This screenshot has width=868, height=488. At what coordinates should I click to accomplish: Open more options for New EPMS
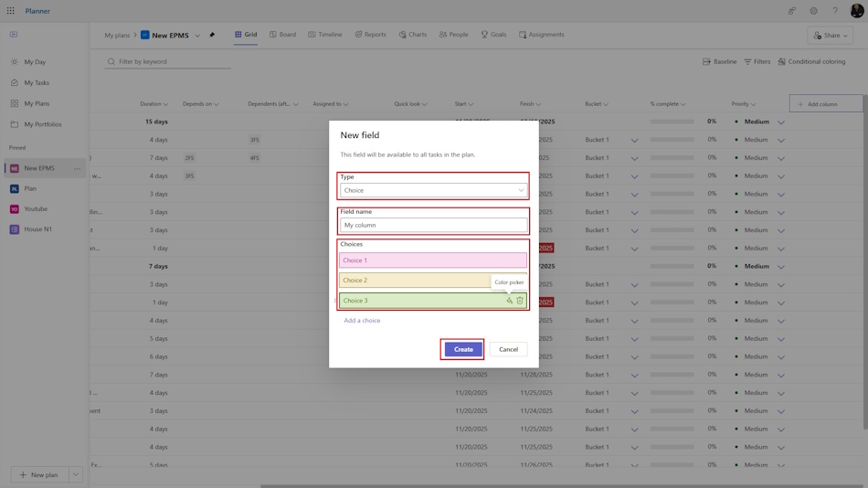click(x=77, y=168)
